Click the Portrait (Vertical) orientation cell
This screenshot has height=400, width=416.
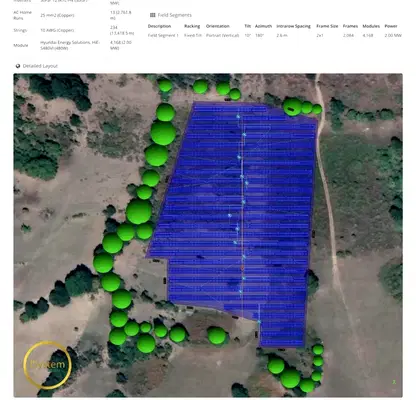click(x=222, y=35)
